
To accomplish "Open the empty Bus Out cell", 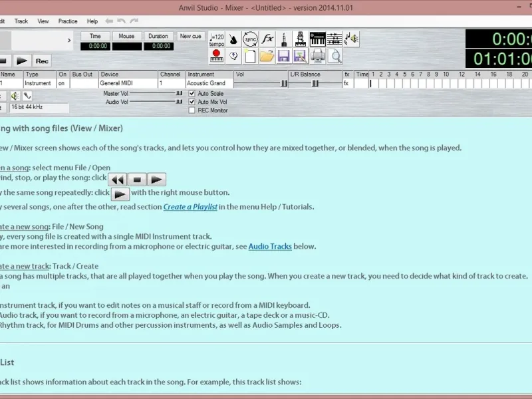I will (x=84, y=84).
